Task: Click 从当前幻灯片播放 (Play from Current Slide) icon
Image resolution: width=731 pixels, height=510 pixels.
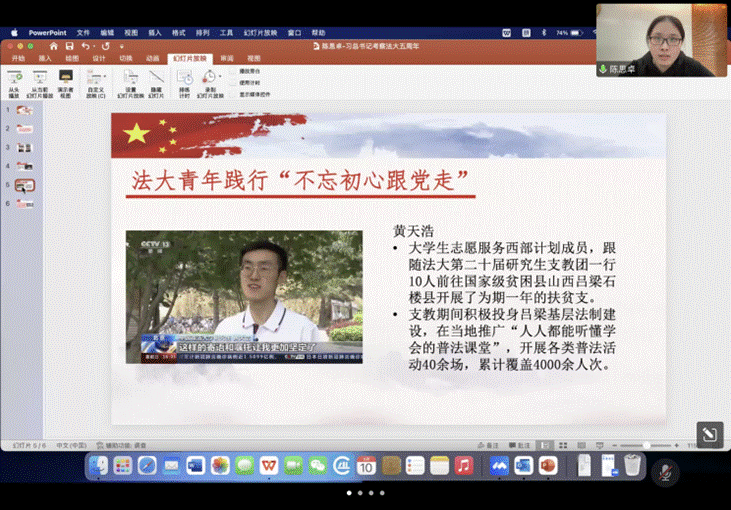Action: pyautogui.click(x=39, y=76)
